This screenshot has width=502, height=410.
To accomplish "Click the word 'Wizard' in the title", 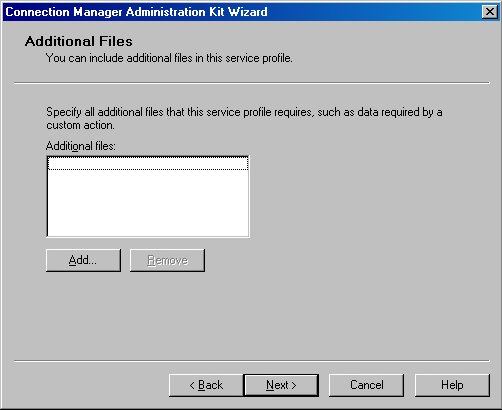I will (x=248, y=12).
